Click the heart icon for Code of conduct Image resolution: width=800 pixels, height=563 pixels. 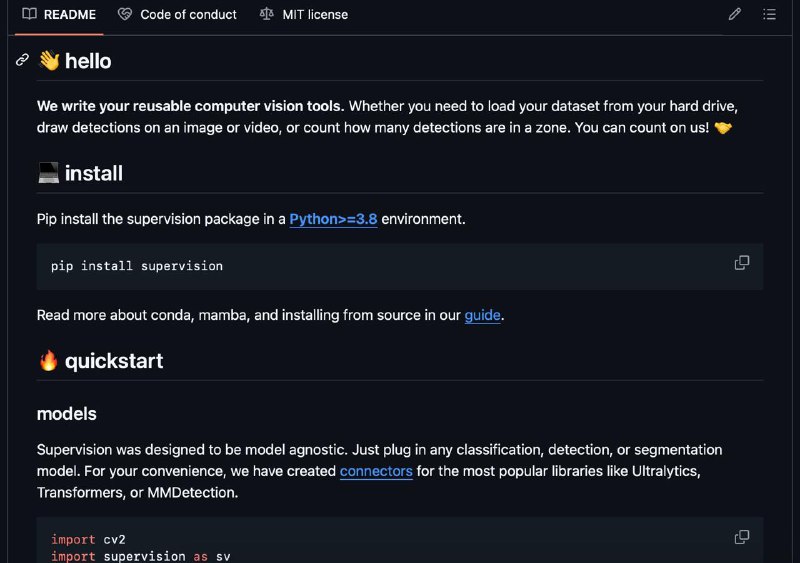(x=124, y=14)
